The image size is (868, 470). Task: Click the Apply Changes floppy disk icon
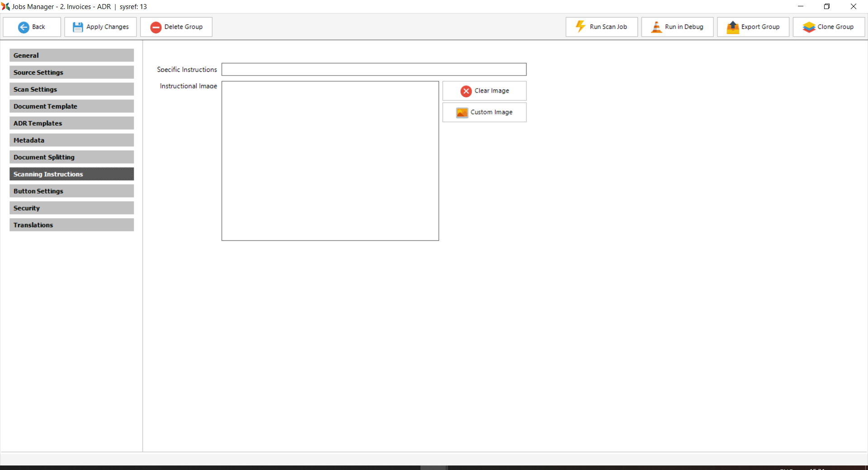[78, 27]
